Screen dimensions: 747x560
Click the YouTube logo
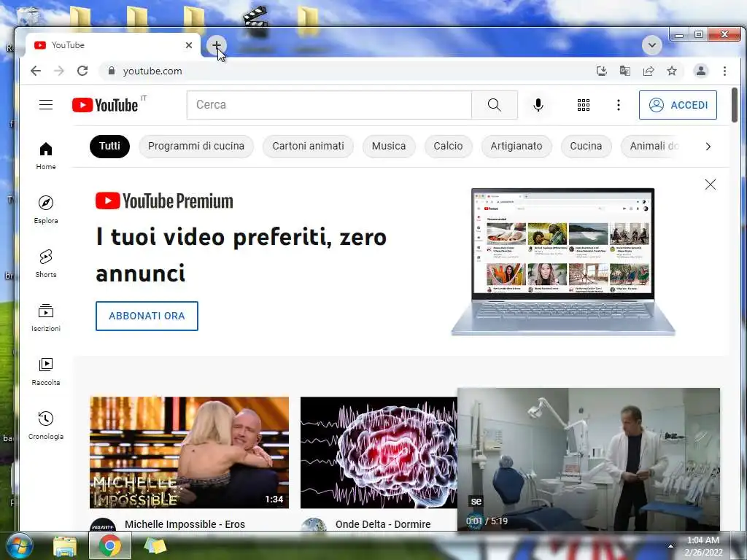click(x=105, y=105)
